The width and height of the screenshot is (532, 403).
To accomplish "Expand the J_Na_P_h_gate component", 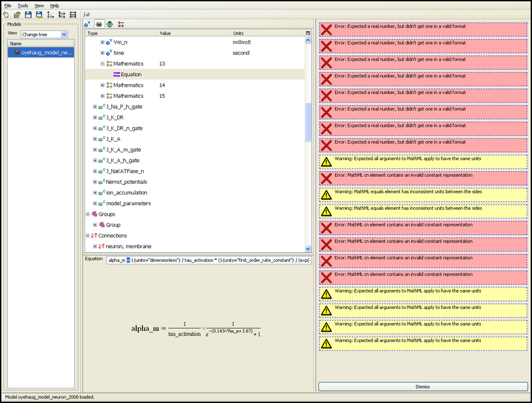I will [x=95, y=107].
